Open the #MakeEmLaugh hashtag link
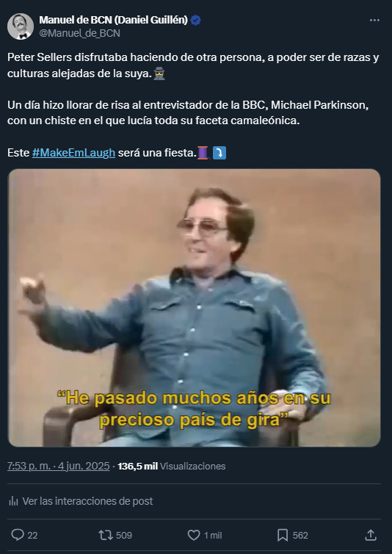The height and width of the screenshot is (554, 392). click(x=73, y=153)
